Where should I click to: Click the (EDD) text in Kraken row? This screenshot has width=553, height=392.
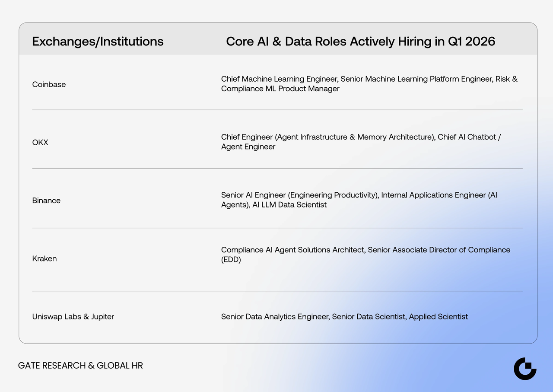[x=231, y=259]
